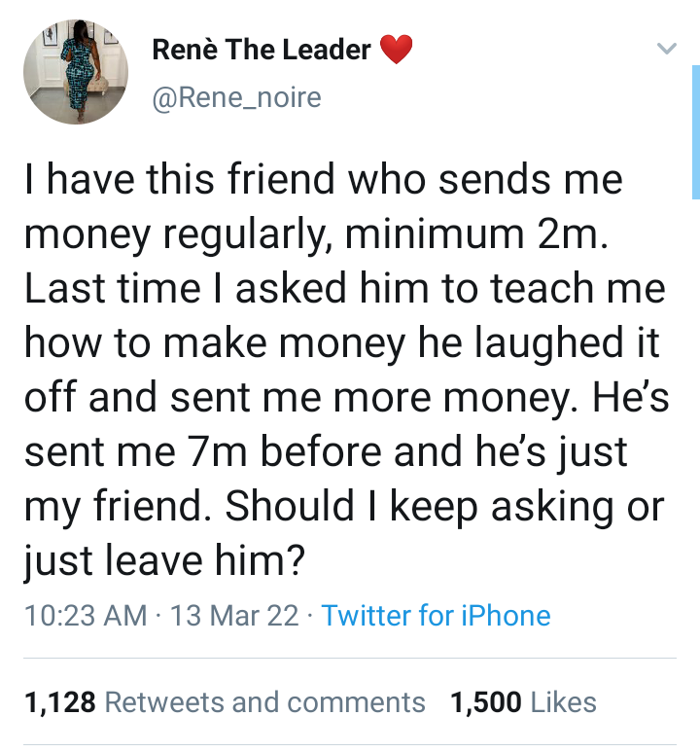
Task: Open the tweet options chevron menu
Action: pos(666,49)
